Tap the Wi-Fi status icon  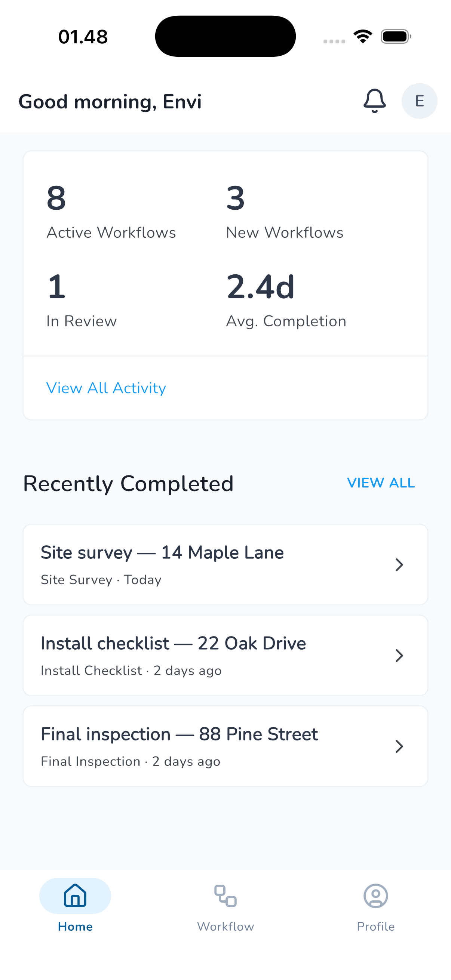coord(363,37)
